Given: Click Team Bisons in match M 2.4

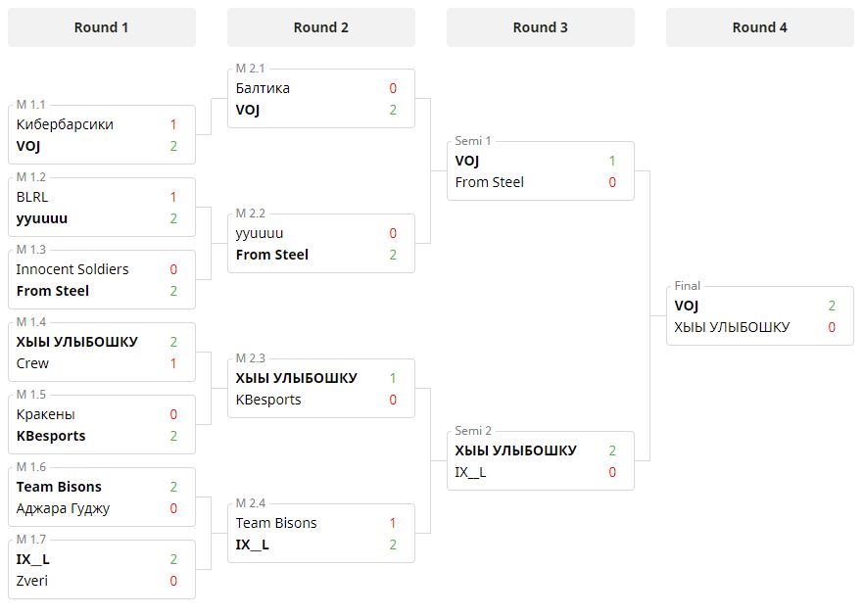Looking at the screenshot, I should [276, 523].
